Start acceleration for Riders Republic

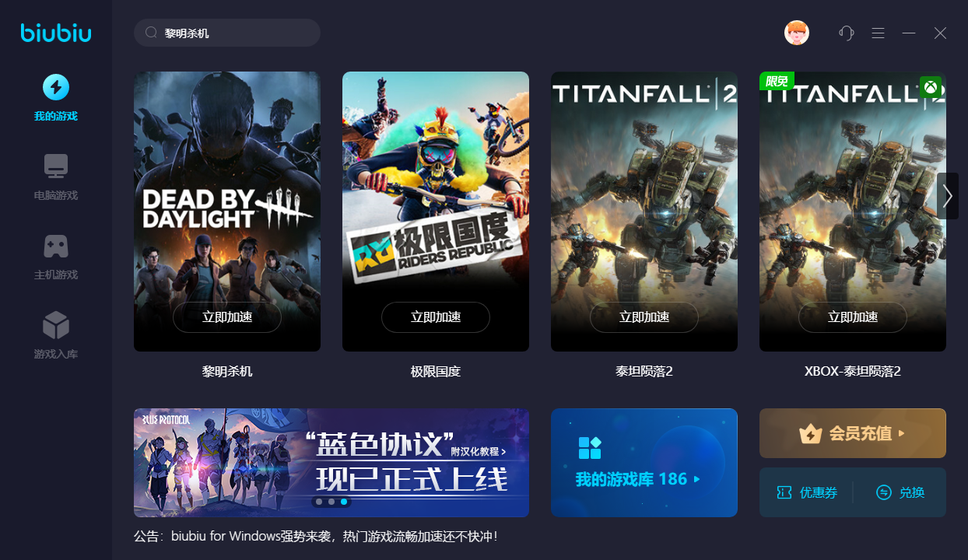pos(436,317)
